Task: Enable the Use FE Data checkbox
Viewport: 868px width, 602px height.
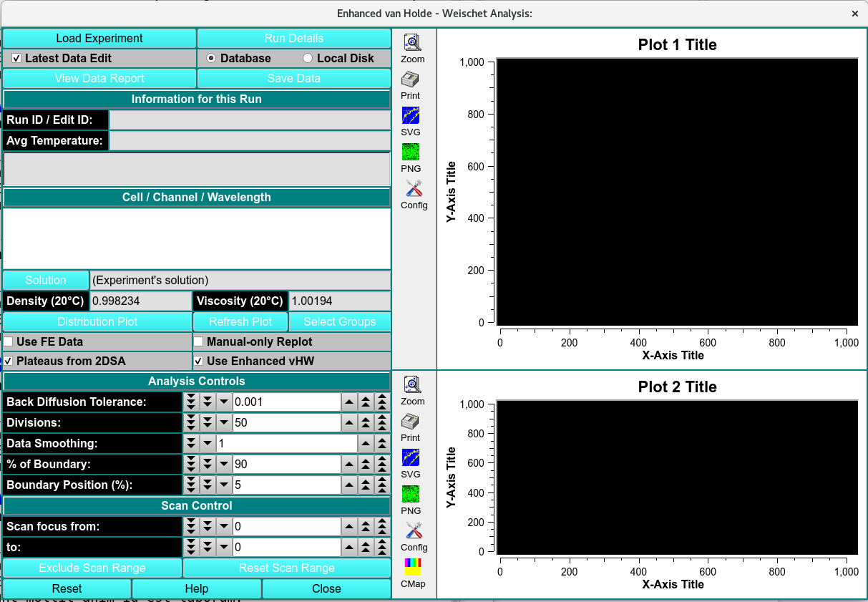Action: [x=9, y=342]
